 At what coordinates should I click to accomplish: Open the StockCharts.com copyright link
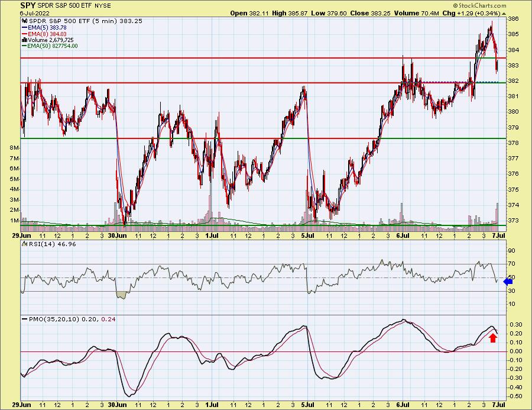coord(479,5)
